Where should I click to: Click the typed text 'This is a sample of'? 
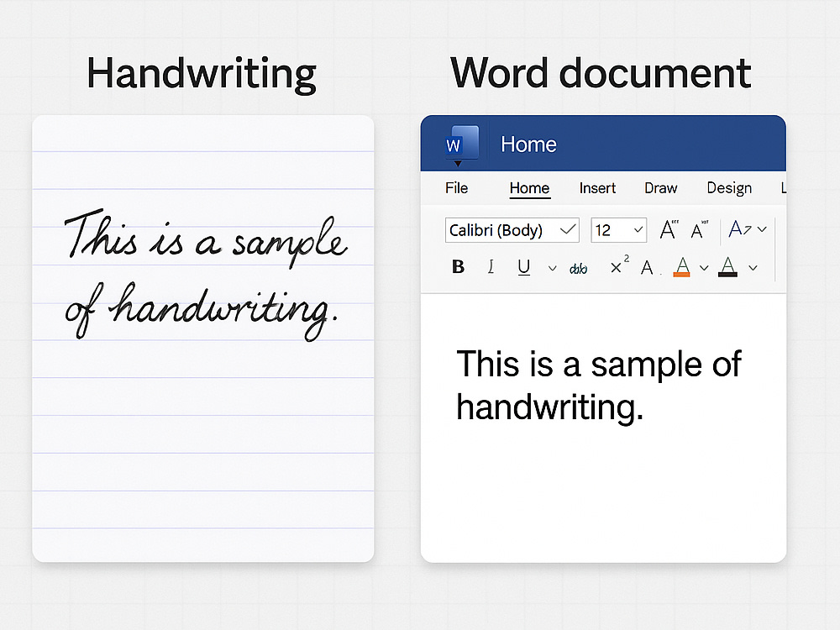click(x=599, y=365)
